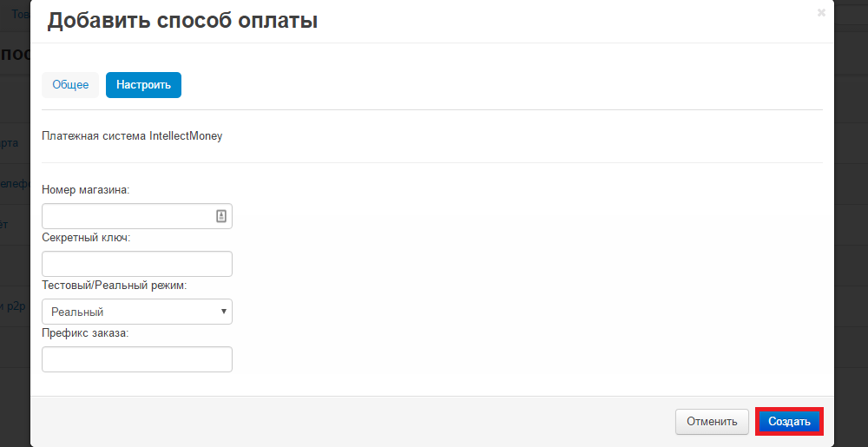The width and height of the screenshot is (868, 447).
Task: Select the Настроить tab
Action: pos(143,85)
